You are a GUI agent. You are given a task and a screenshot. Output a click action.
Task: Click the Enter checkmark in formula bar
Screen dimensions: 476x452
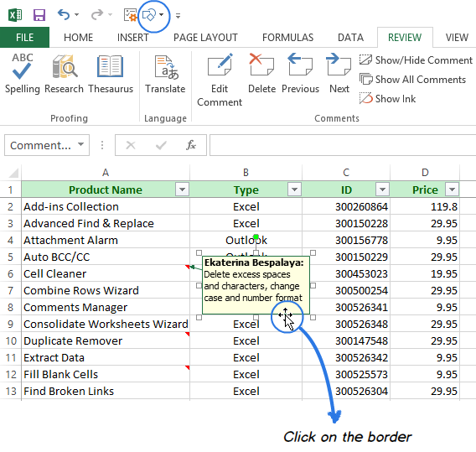click(161, 145)
